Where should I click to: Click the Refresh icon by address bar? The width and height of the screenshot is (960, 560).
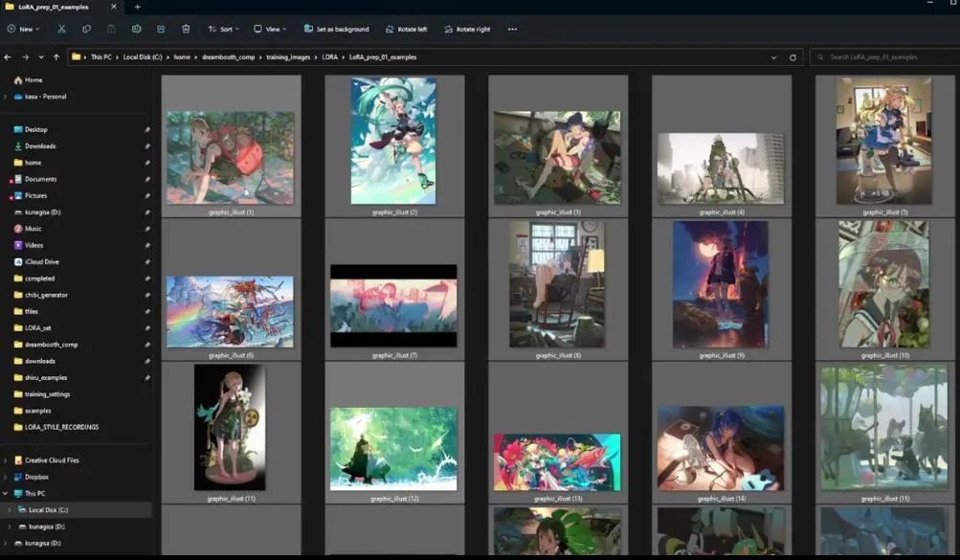(x=793, y=56)
